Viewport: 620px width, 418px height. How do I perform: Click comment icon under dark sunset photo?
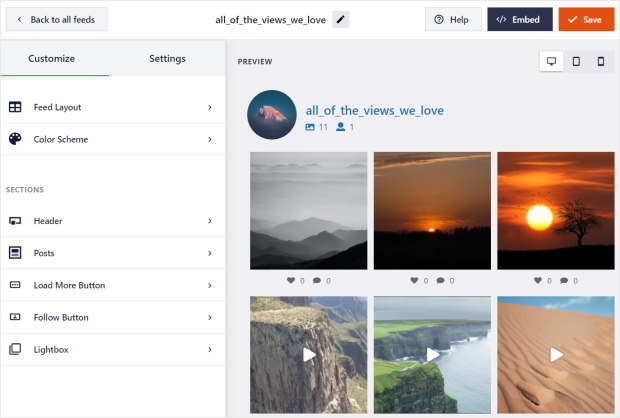tap(440, 280)
